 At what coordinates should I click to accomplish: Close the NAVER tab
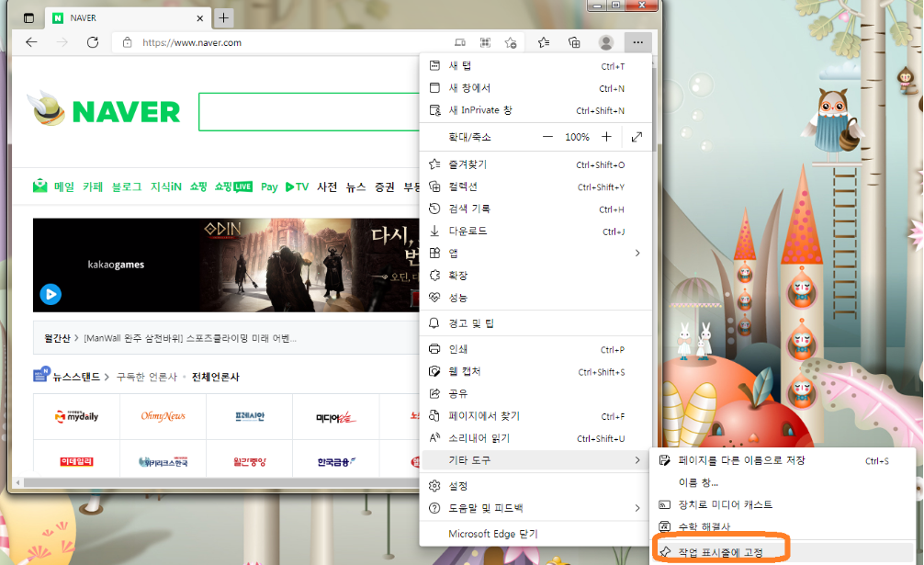coord(199,18)
